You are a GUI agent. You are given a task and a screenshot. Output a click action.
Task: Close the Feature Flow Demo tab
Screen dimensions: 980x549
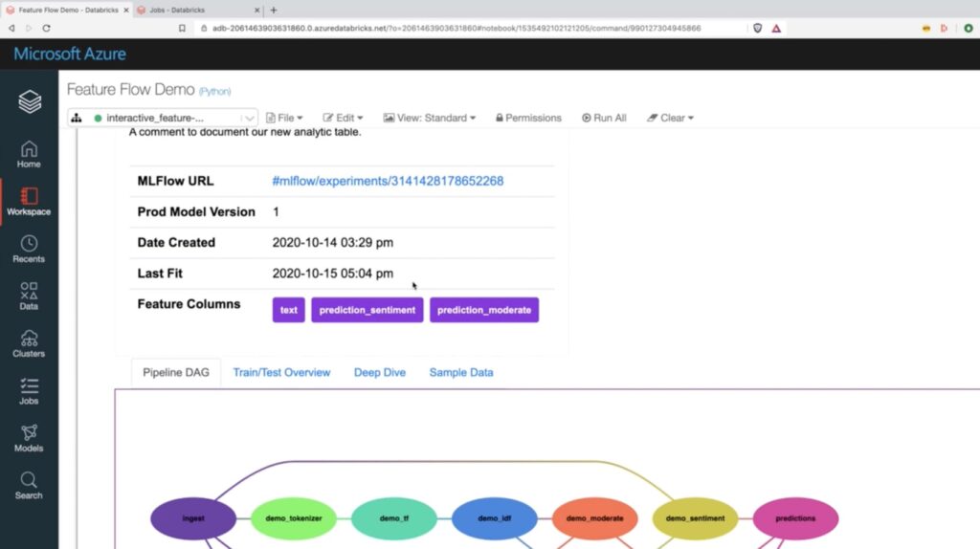click(126, 10)
